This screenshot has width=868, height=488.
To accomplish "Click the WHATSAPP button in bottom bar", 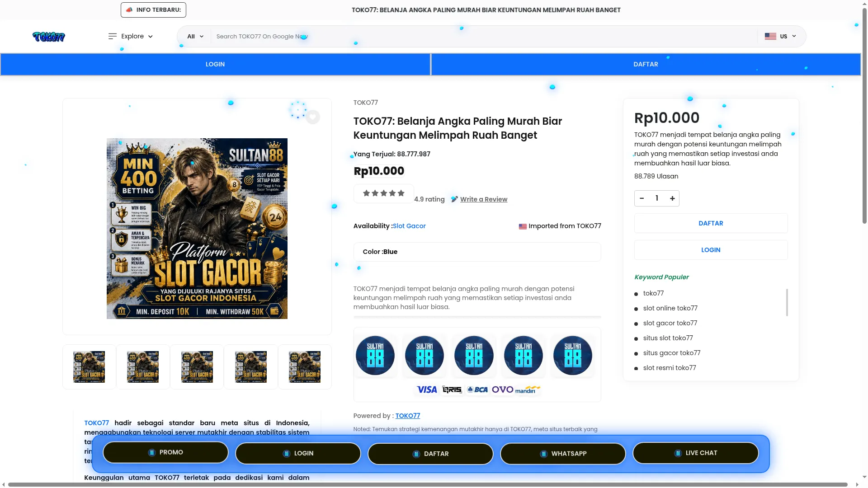I will tap(563, 454).
